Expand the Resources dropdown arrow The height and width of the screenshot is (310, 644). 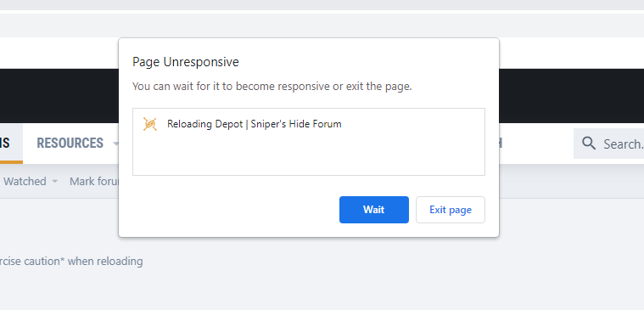(x=116, y=144)
